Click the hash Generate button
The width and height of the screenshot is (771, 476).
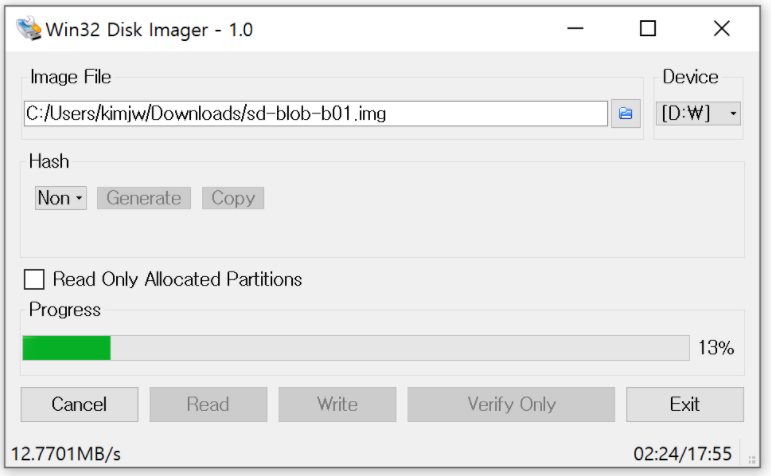click(144, 198)
